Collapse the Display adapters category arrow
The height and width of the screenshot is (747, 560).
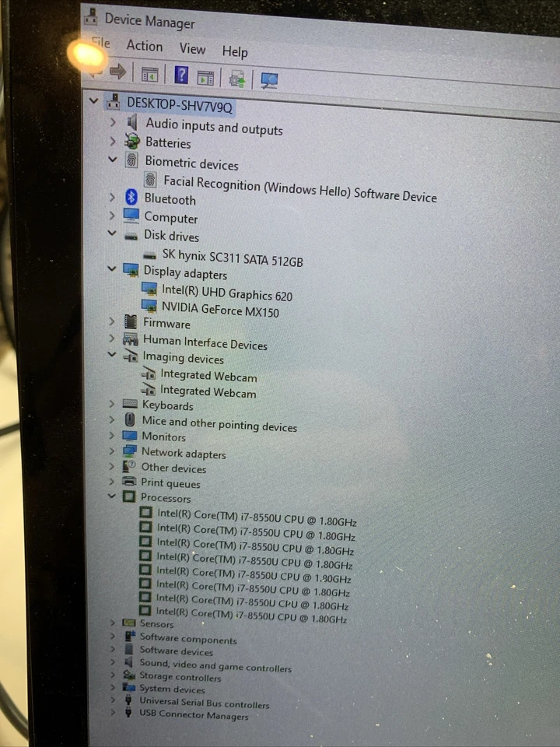(x=112, y=268)
